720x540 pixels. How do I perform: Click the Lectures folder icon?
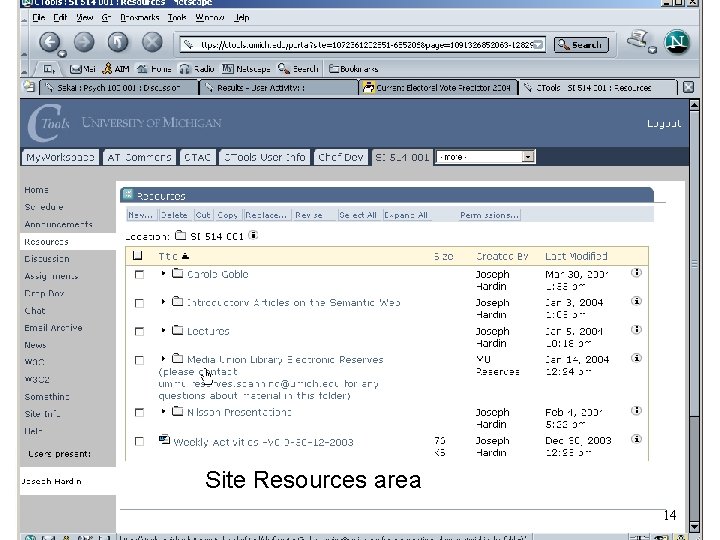pos(177,330)
